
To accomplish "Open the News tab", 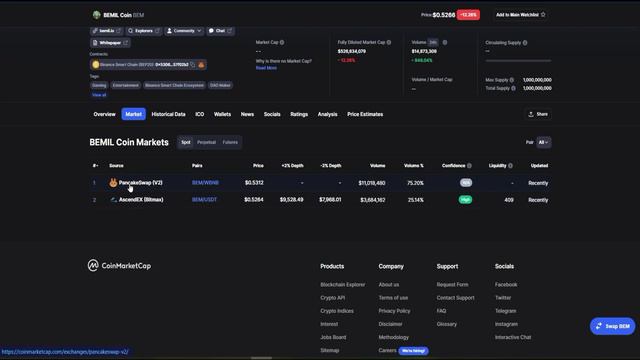I will coord(247,114).
